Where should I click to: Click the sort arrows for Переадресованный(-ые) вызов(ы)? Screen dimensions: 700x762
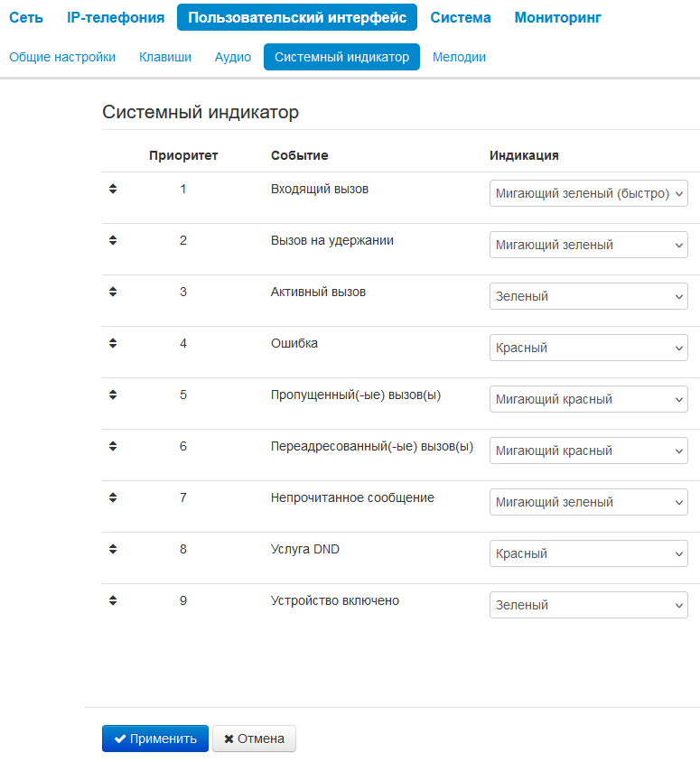[x=113, y=447]
